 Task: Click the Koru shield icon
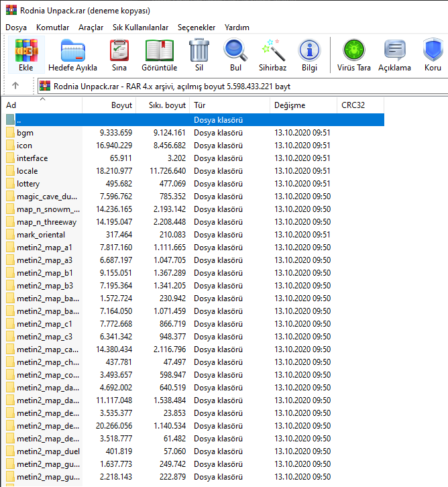[x=433, y=50]
